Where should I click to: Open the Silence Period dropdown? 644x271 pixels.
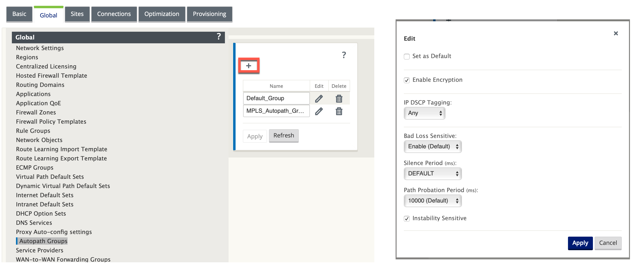432,173
